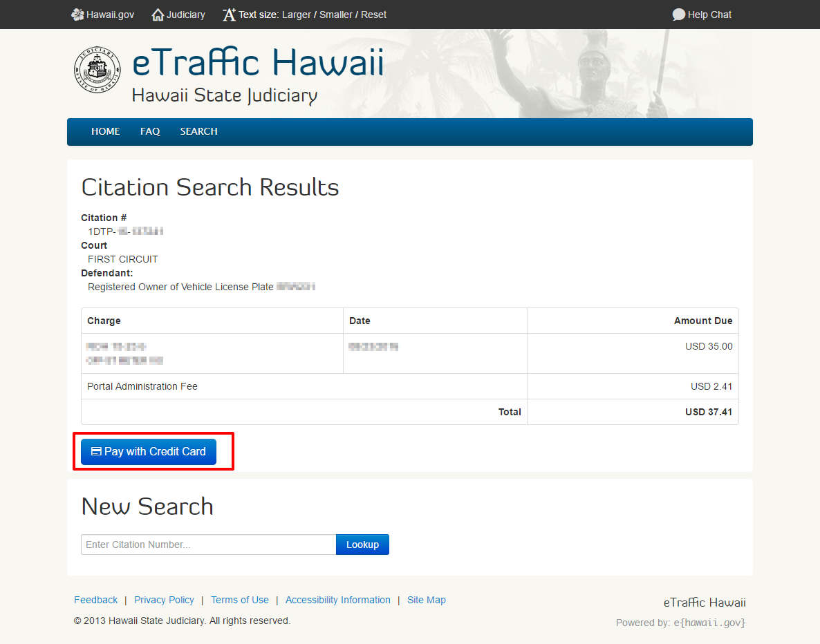820x644 pixels.
Task: Click the Date column header
Action: [360, 321]
